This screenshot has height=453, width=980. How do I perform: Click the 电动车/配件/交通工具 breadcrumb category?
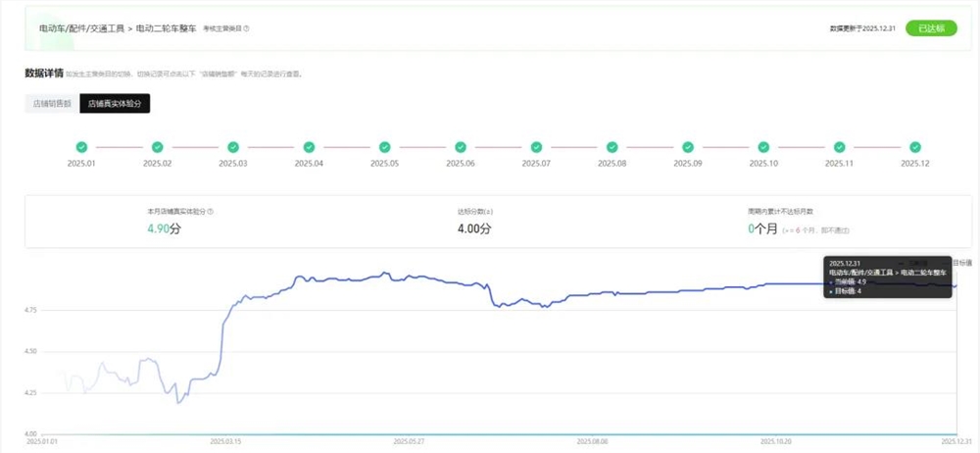point(81,29)
